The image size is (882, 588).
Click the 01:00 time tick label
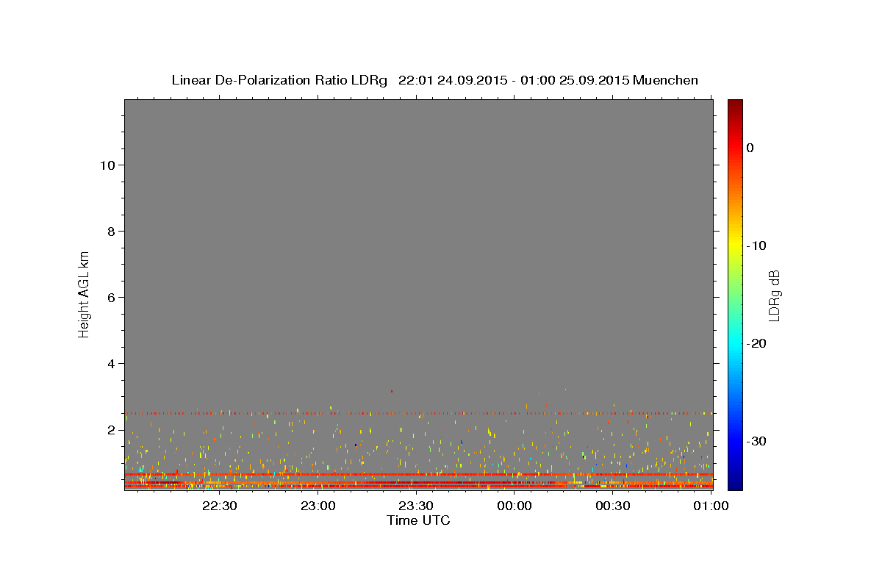[x=711, y=506]
